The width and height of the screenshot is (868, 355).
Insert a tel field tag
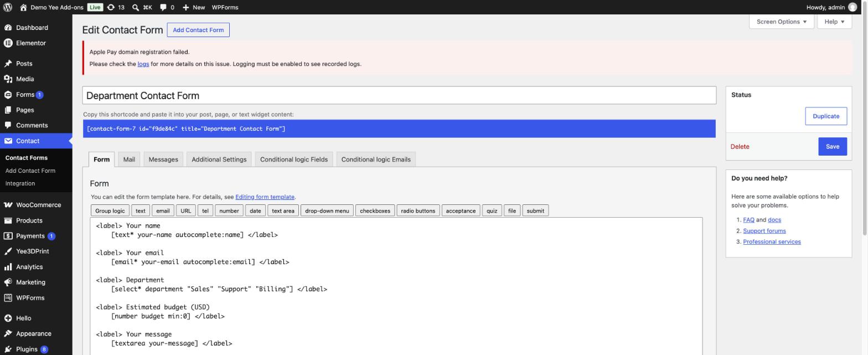point(205,211)
